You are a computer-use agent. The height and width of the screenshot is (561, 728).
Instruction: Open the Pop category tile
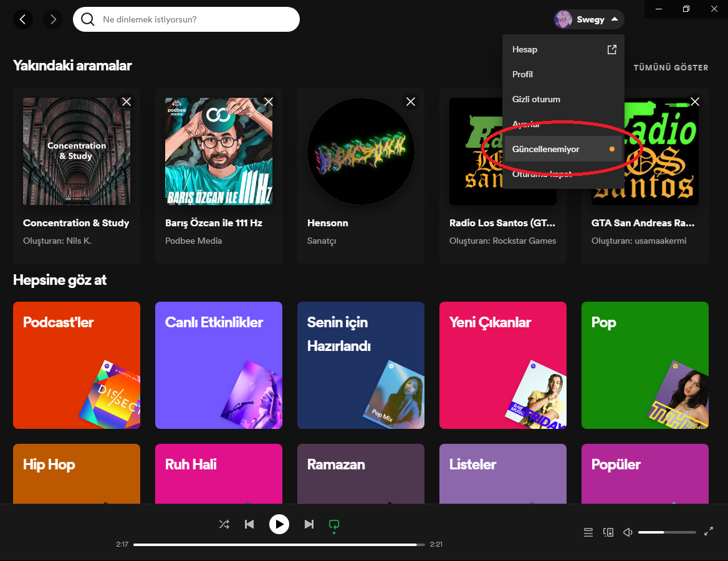pos(645,365)
